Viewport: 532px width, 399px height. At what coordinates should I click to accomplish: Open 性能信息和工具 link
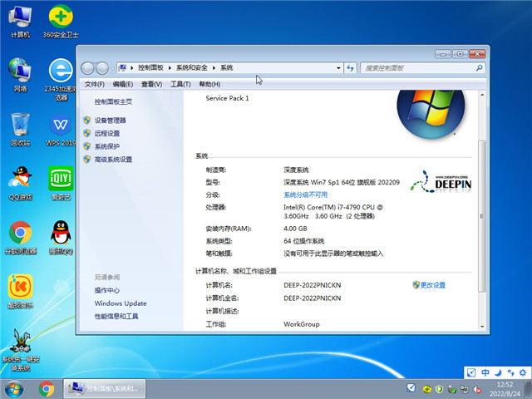[x=116, y=316]
